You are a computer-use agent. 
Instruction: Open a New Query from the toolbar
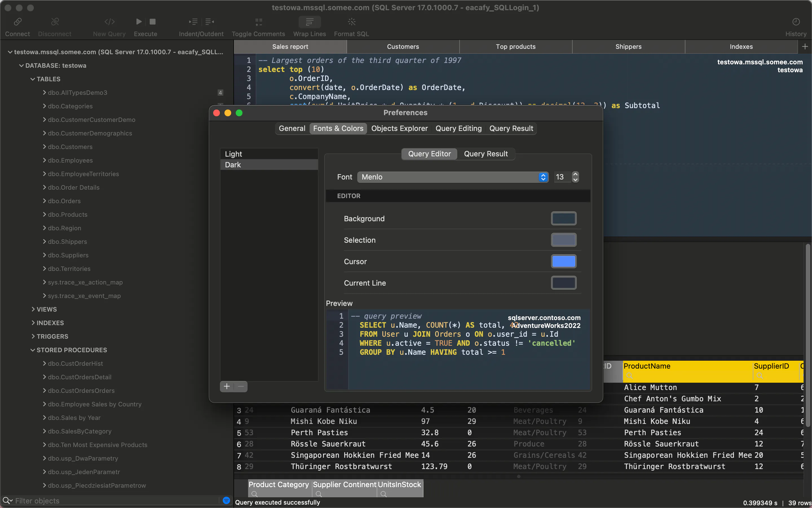[x=109, y=22]
